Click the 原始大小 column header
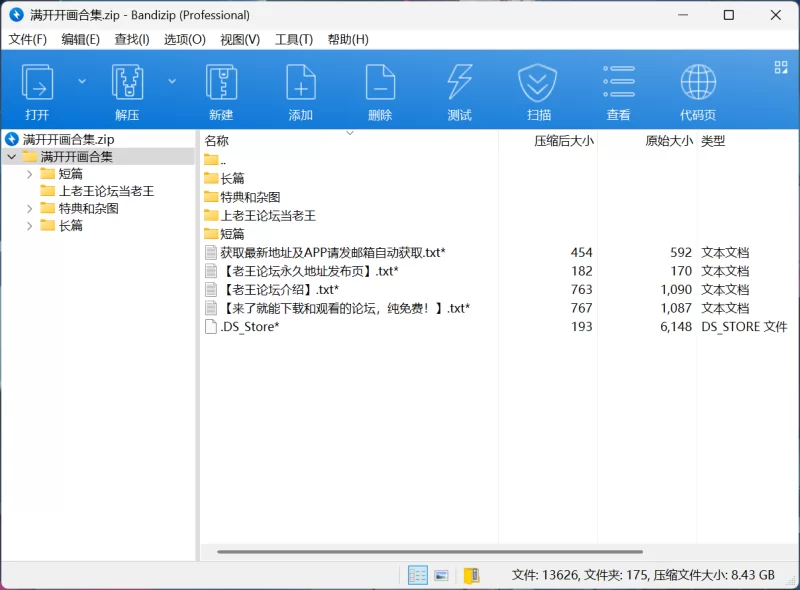The width and height of the screenshot is (800, 590). coord(669,141)
